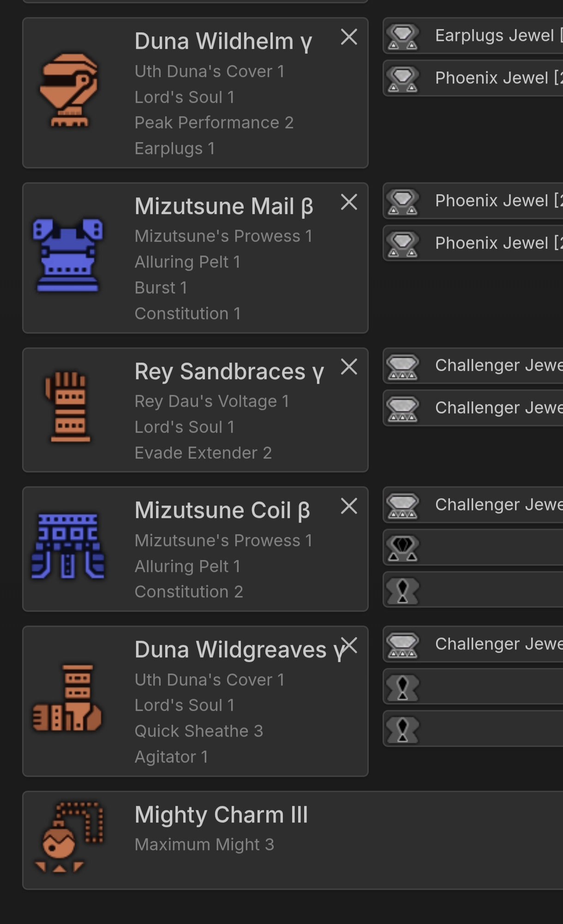Image resolution: width=563 pixels, height=924 pixels.
Task: Click the Mizutsune Coil β waist icon
Action: [x=68, y=546]
